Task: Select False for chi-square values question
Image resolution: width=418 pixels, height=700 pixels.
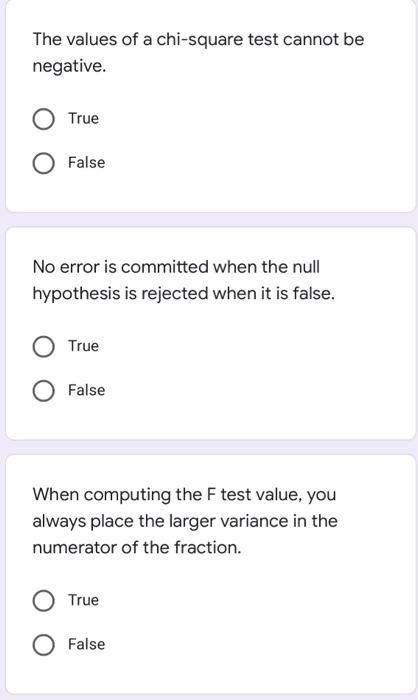Action: [44, 163]
